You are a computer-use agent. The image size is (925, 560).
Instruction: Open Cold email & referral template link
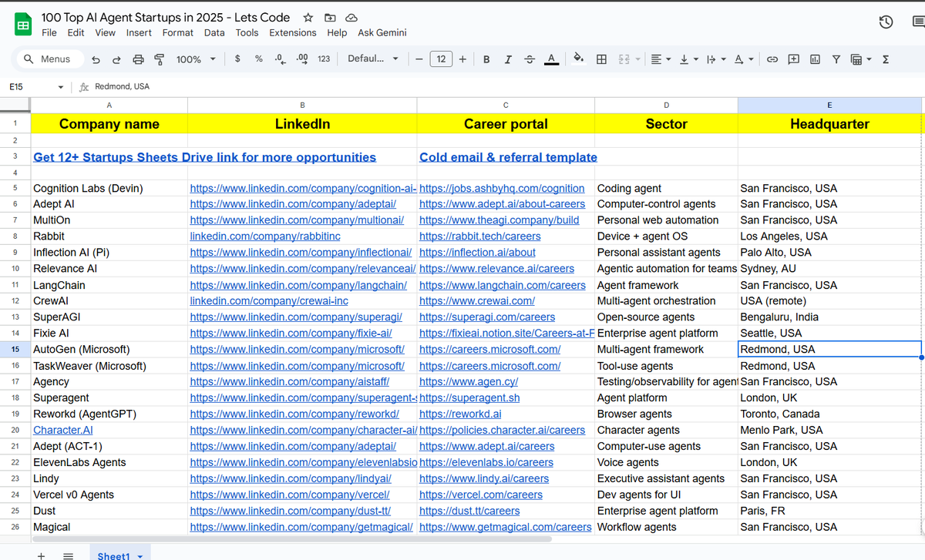(x=509, y=157)
